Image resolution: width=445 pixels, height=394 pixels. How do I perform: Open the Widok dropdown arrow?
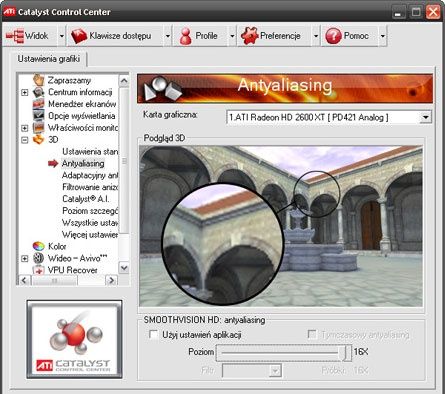pyautogui.click(x=62, y=36)
